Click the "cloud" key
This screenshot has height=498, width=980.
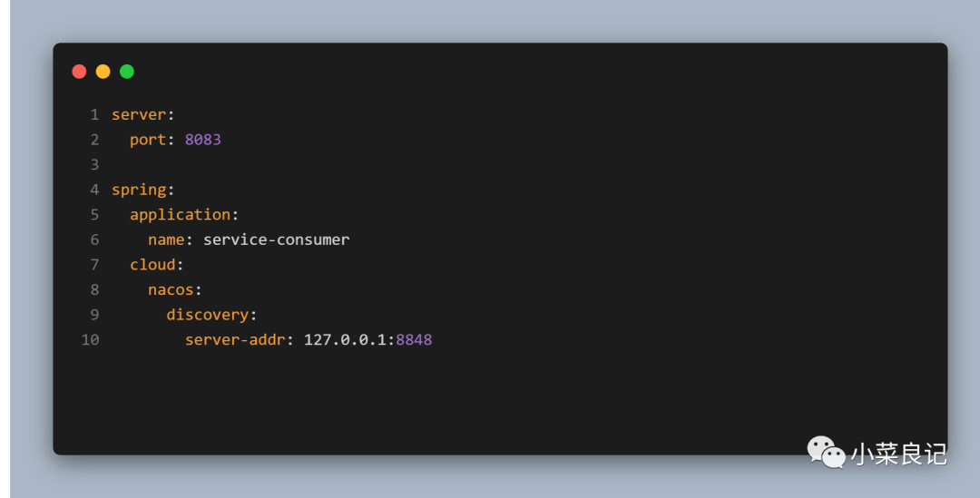152,265
